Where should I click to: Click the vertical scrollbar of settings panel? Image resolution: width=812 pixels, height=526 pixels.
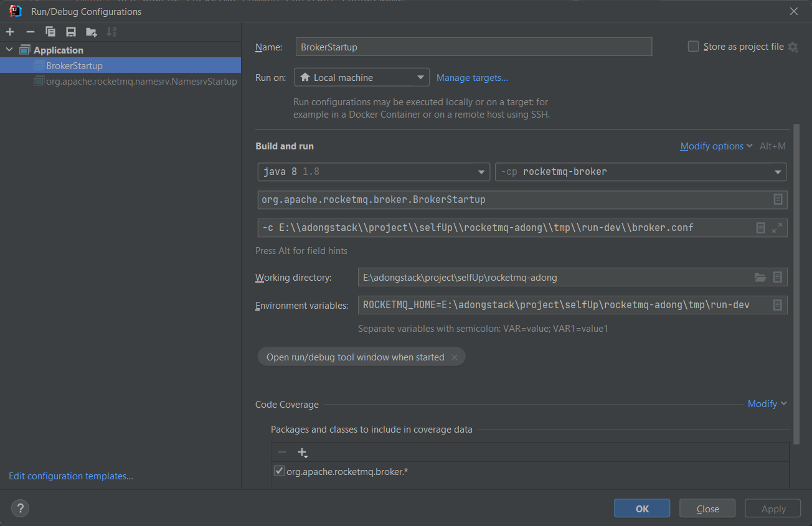[x=796, y=284]
